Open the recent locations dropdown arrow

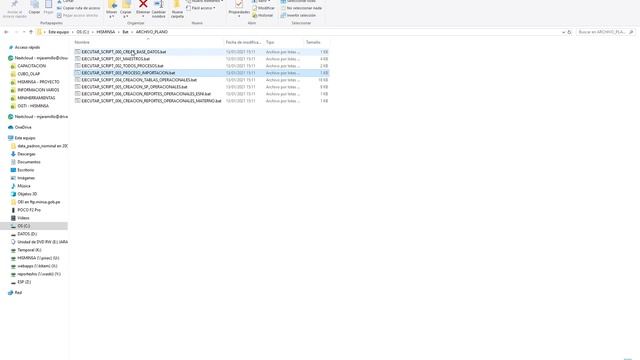coord(24,32)
